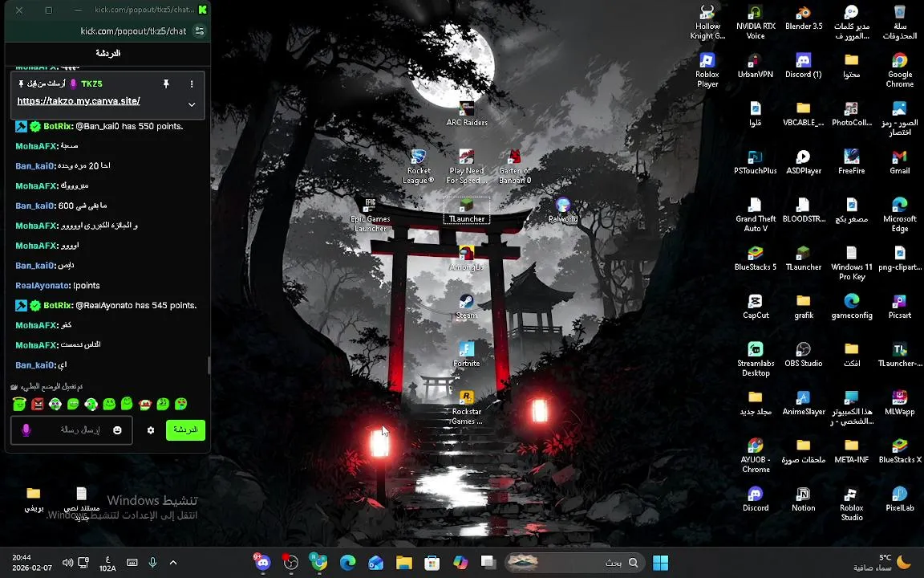Select the Play Need For Speed shortcut
Viewport: 924px width, 578px height.
[466, 166]
